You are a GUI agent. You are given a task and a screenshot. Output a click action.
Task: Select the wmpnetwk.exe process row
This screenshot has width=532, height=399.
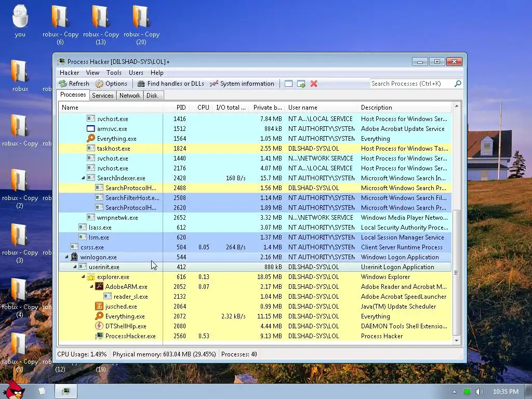[255, 217]
